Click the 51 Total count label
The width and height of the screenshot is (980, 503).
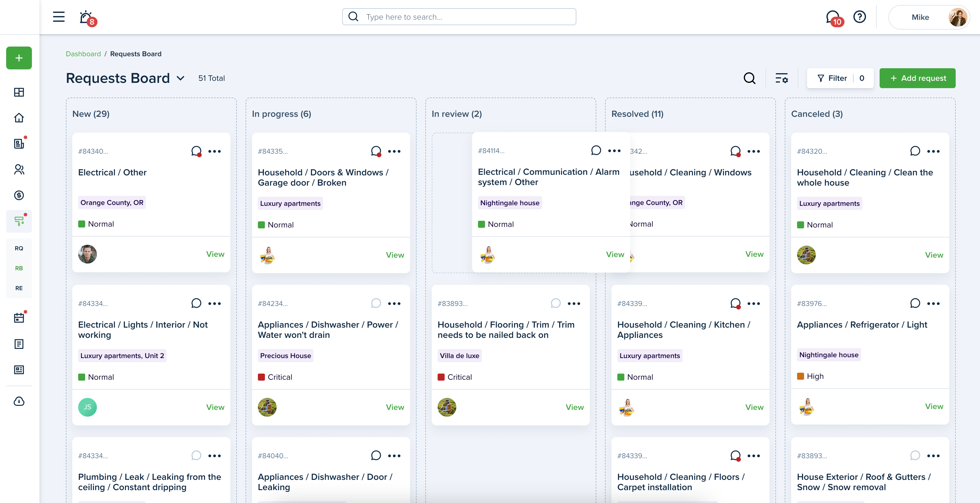pos(212,78)
